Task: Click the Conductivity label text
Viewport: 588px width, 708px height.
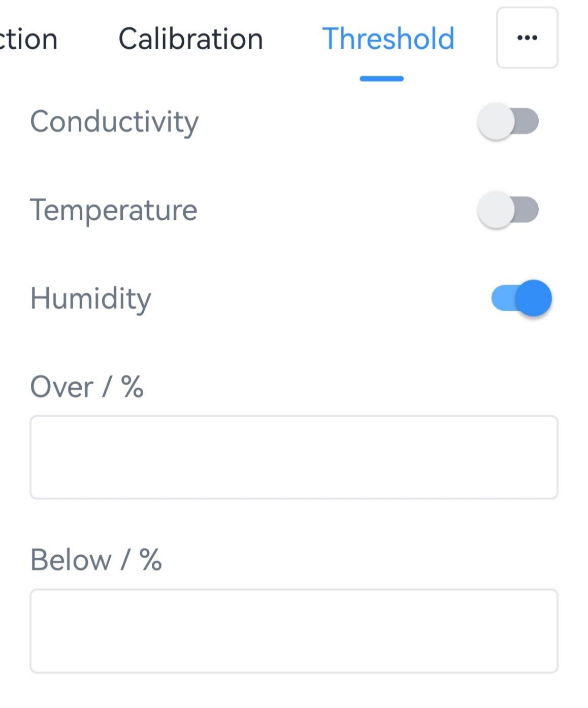Action: [114, 122]
